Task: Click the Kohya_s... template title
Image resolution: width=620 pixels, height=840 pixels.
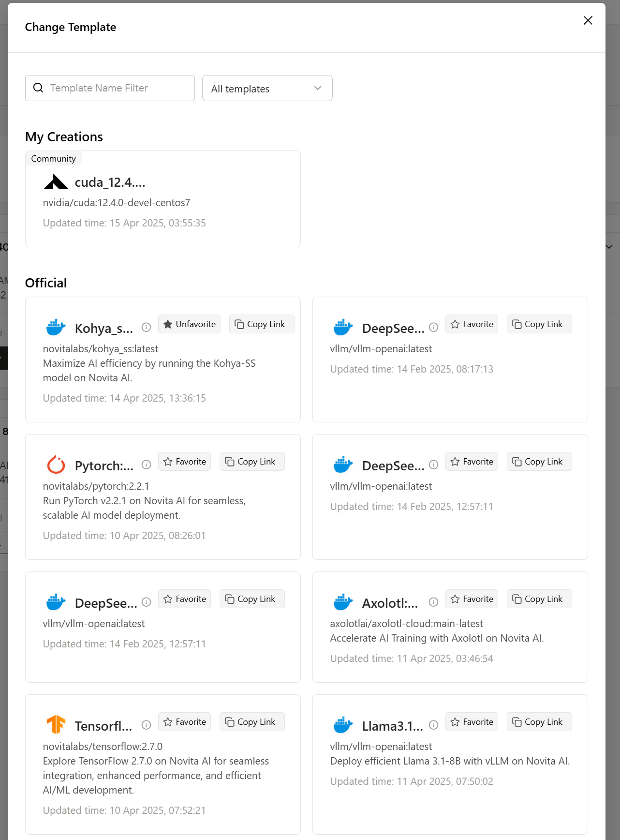Action: [104, 329]
